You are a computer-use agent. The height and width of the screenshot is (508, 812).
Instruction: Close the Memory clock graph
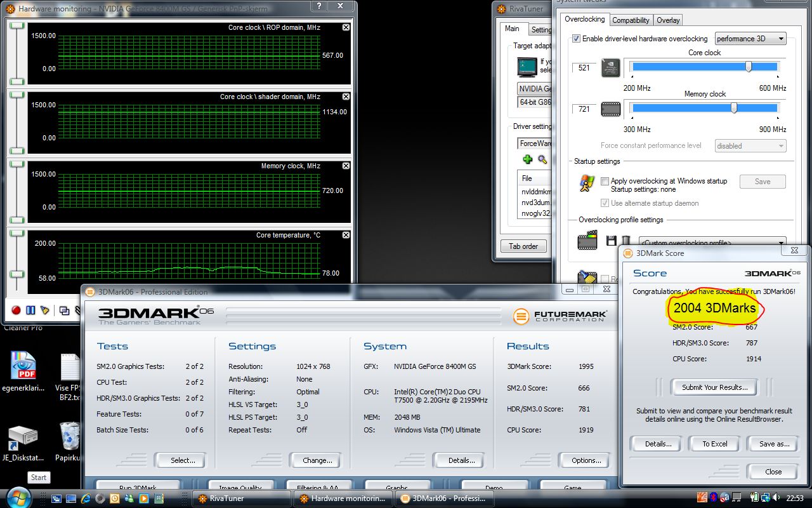pos(346,166)
